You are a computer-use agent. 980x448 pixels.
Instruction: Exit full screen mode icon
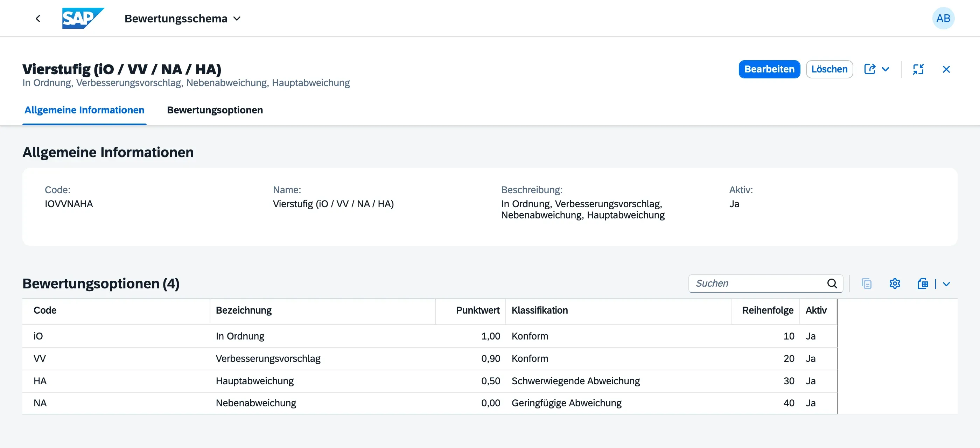[x=918, y=69]
